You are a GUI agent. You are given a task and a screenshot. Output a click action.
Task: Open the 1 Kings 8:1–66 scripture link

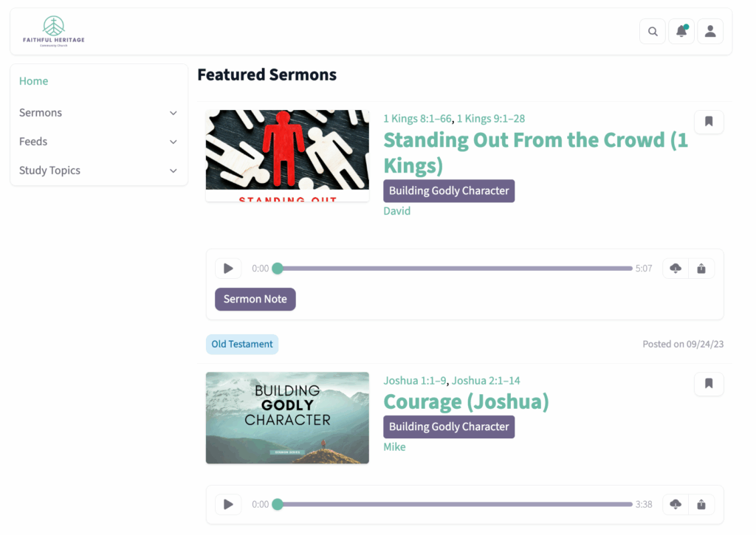click(417, 119)
